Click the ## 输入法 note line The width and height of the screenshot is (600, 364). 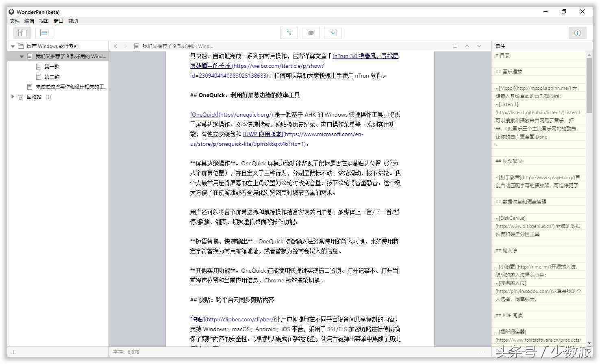[x=506, y=251]
